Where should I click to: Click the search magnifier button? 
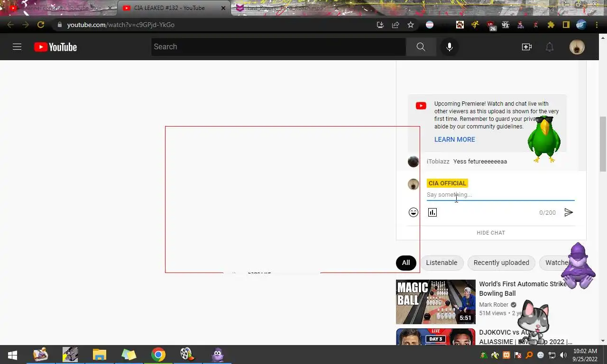(x=421, y=47)
